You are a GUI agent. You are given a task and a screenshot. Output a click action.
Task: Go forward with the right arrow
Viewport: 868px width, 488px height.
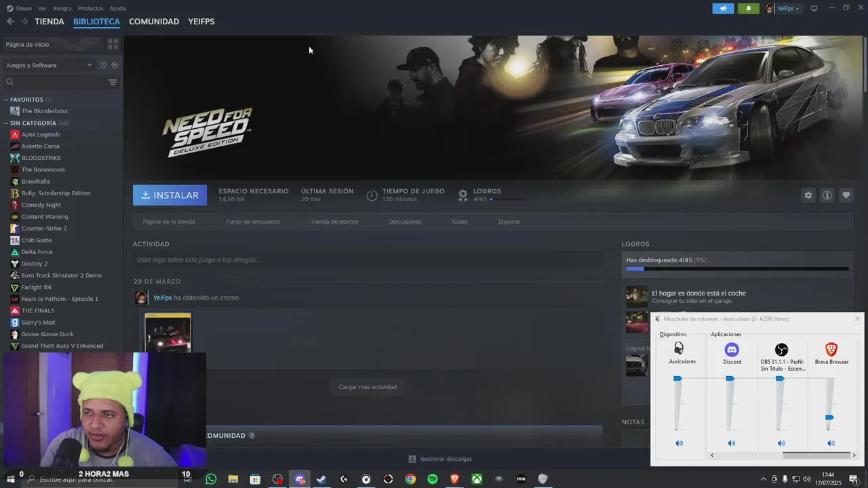25,22
